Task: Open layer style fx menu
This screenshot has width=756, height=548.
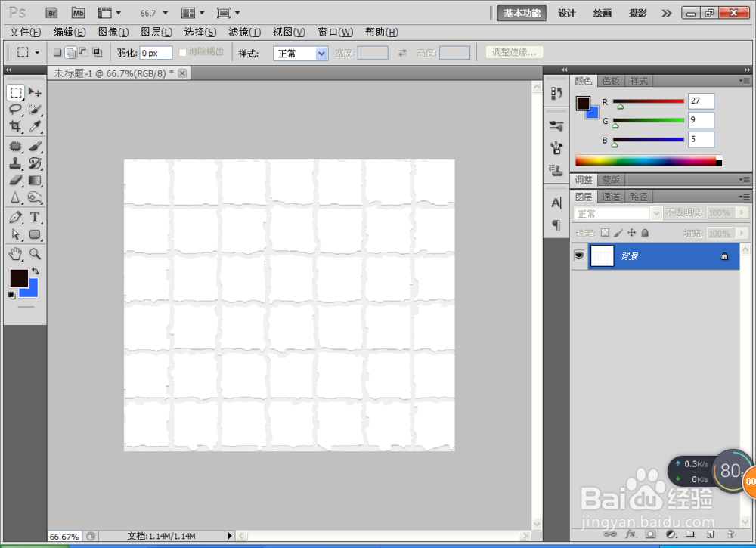Action: [x=631, y=534]
